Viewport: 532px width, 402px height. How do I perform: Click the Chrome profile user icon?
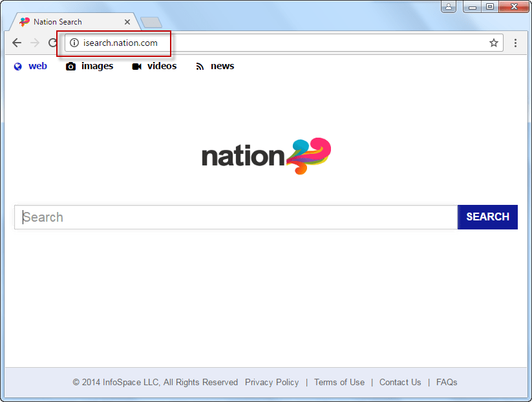[x=449, y=6]
